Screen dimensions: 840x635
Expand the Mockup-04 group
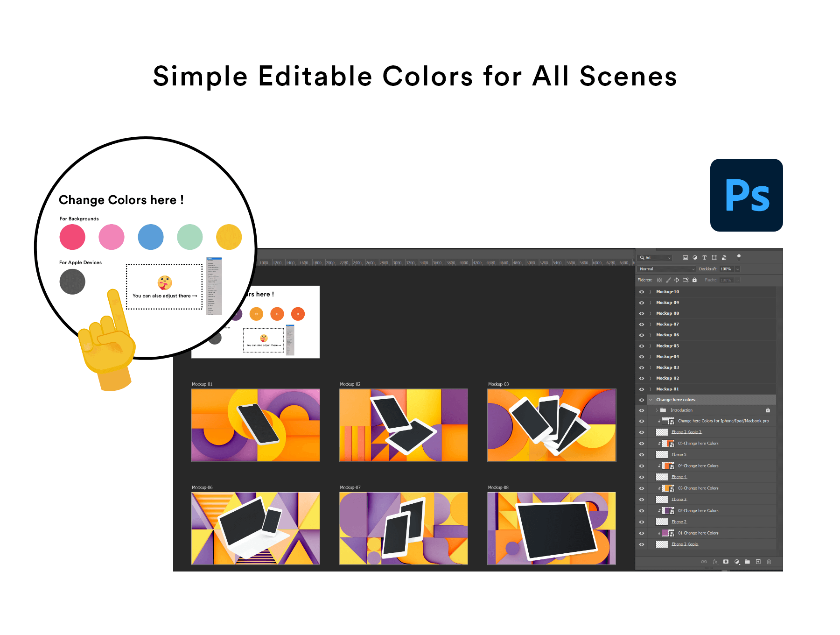point(651,357)
